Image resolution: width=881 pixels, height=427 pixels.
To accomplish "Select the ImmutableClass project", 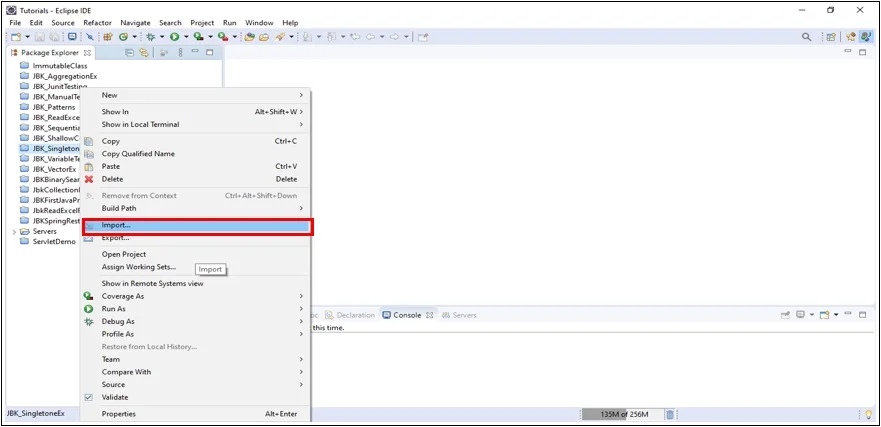I will 54,66.
